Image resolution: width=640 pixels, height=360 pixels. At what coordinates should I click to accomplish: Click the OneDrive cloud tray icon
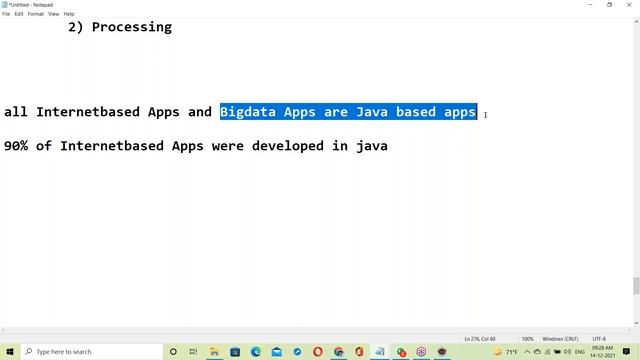point(538,351)
